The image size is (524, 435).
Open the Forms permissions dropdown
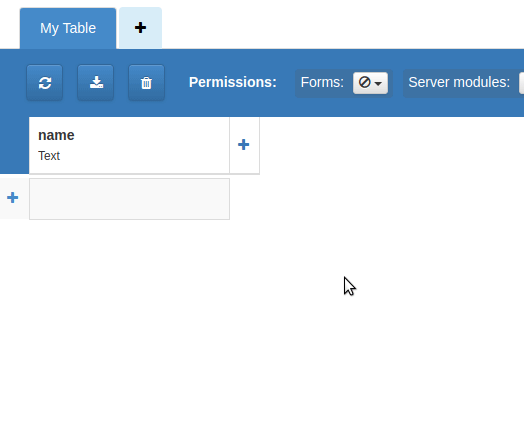(x=370, y=83)
